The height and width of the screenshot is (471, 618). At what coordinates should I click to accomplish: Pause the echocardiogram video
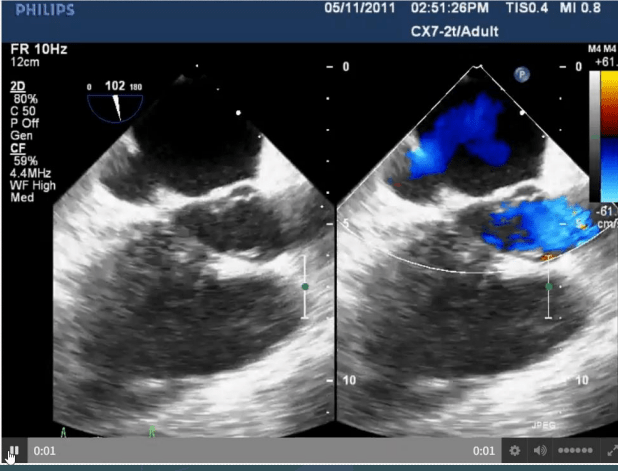(13, 452)
